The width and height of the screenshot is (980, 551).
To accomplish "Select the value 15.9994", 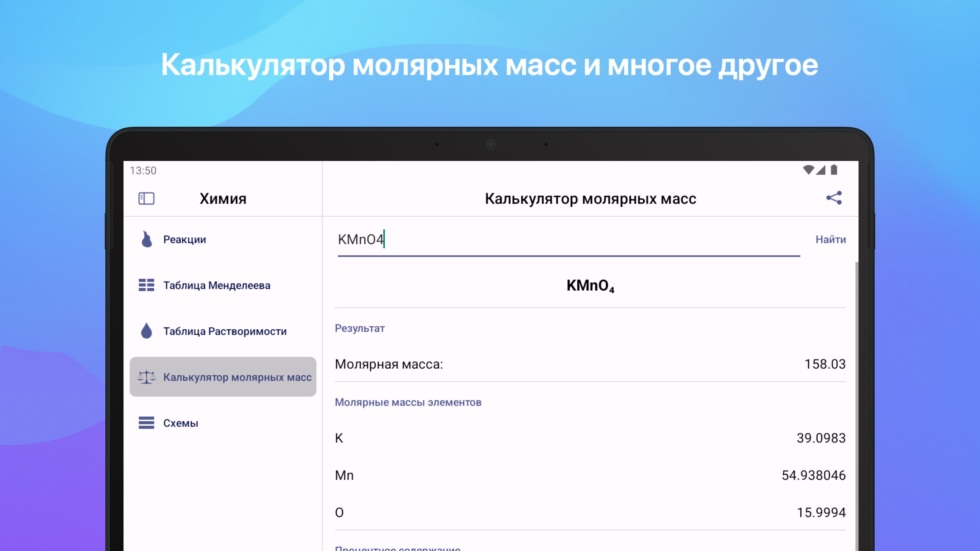I will [x=821, y=512].
